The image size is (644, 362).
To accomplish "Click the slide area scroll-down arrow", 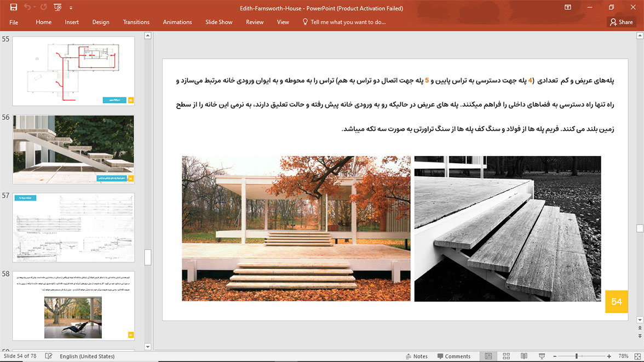I will point(640,320).
